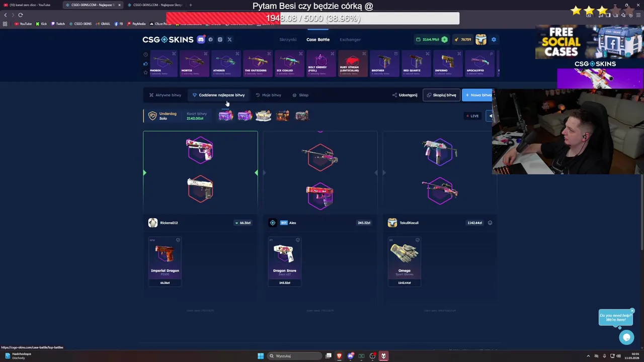Reload the page with the refresh icon
This screenshot has height=362, width=644.
pyautogui.click(x=21, y=15)
